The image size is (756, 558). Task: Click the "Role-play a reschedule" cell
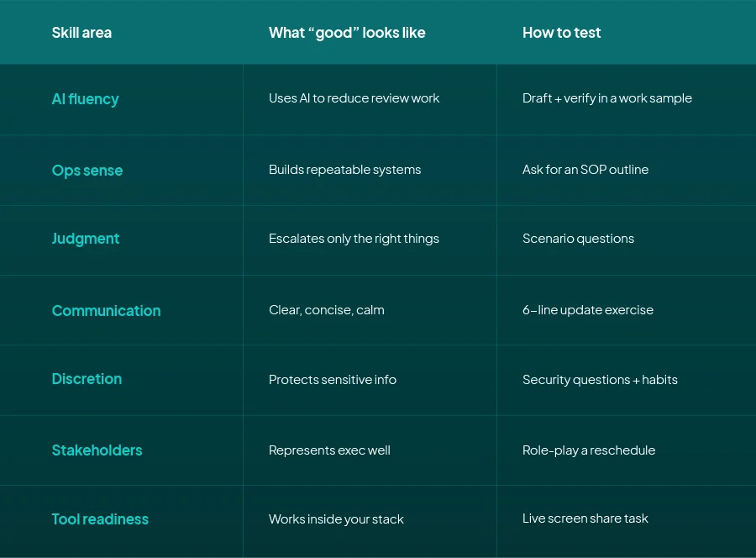[x=588, y=450]
